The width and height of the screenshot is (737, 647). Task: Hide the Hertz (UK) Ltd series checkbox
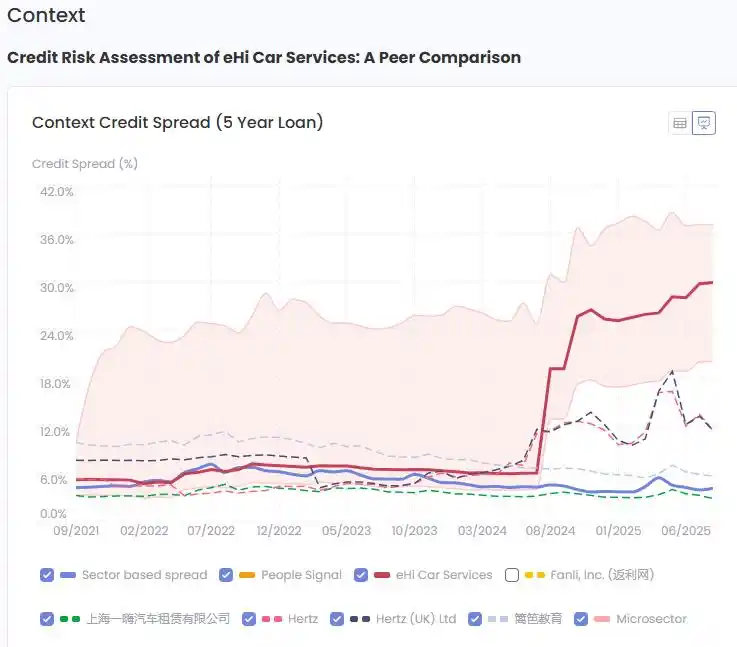(x=337, y=619)
